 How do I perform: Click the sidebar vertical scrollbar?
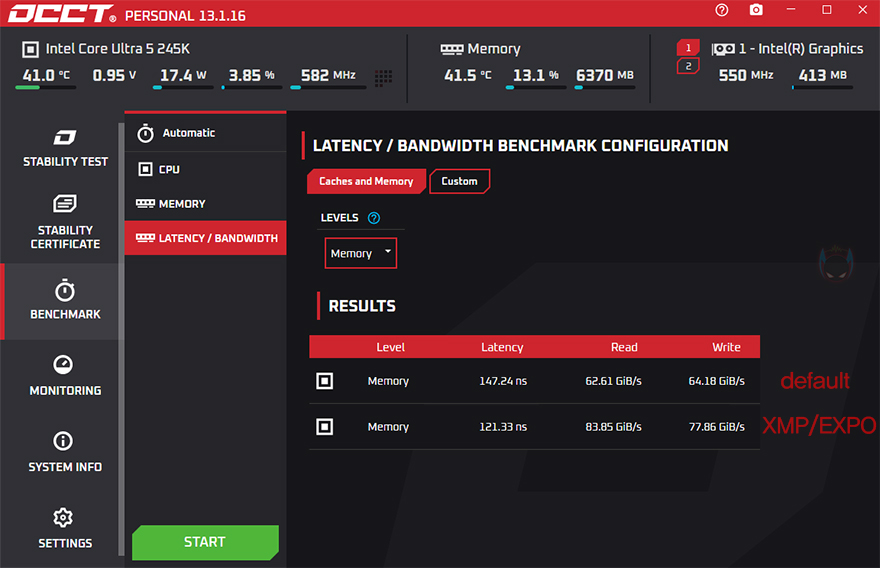pos(121,338)
